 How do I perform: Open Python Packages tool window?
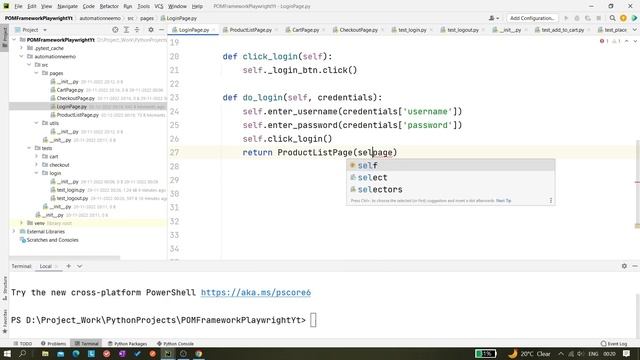tap(127, 344)
